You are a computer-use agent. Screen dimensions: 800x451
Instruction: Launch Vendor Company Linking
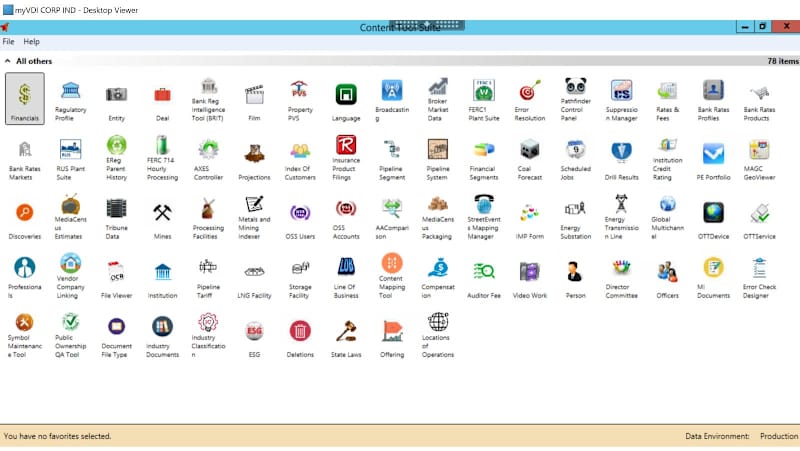70,277
